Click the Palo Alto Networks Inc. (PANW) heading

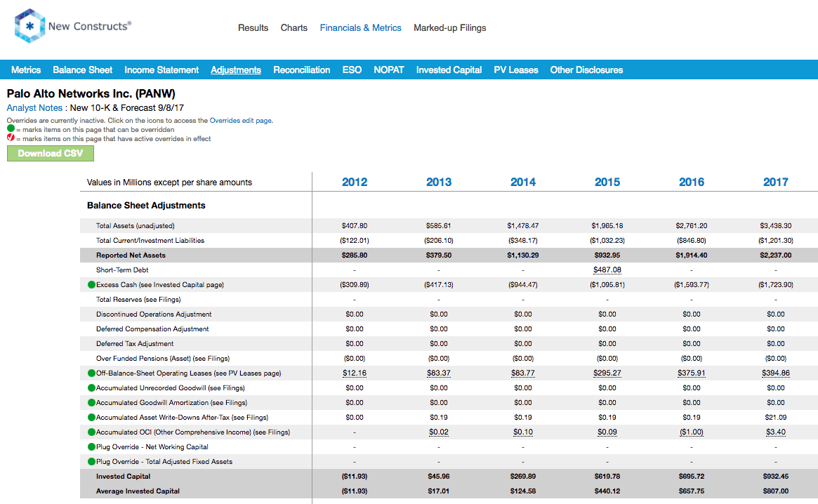point(91,94)
